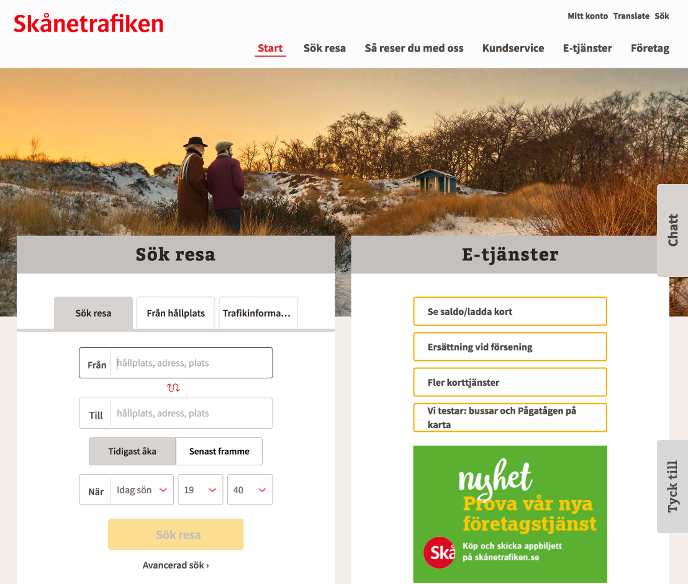Open the Chatt side tab

pos(672,230)
